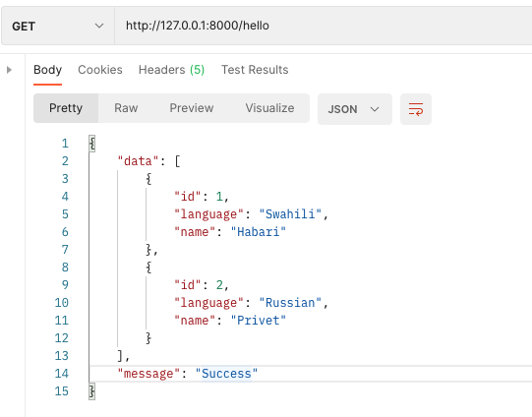Expand the left side panel arrow
Screen dimensions: 532x417
[x=9, y=70]
